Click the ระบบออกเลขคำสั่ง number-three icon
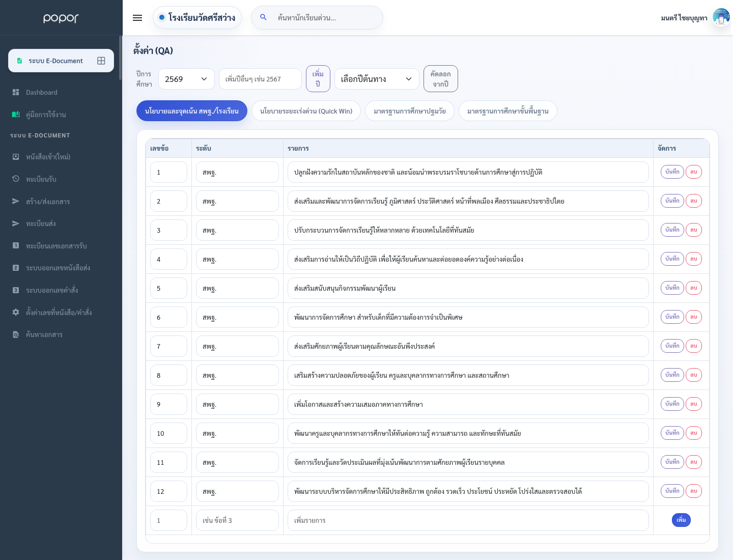Viewport: 733px width, 560px height. click(16, 290)
